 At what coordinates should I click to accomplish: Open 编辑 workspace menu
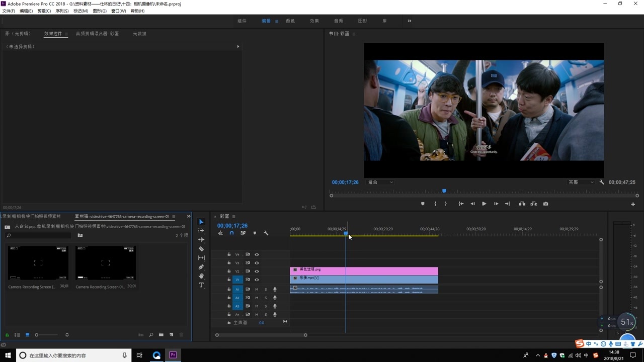tap(276, 21)
